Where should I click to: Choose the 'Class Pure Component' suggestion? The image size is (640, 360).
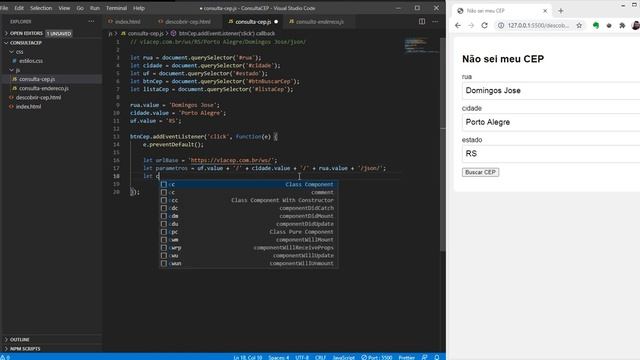249,232
